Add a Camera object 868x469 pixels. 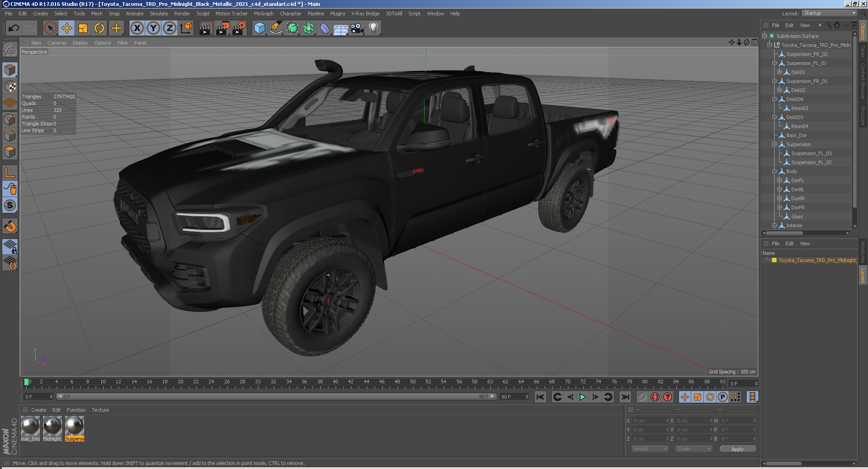click(357, 28)
